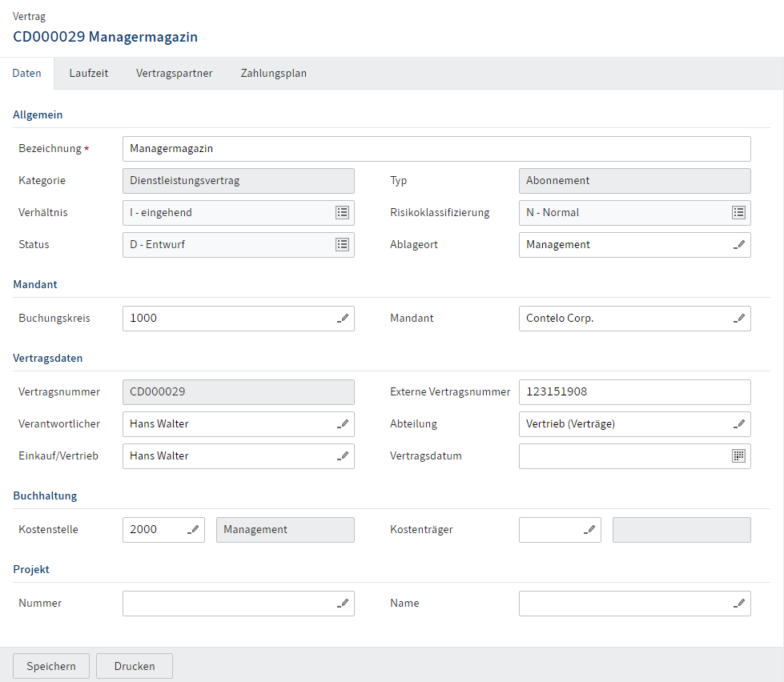Click pencil icon in Projekt Nummer field

(343, 604)
